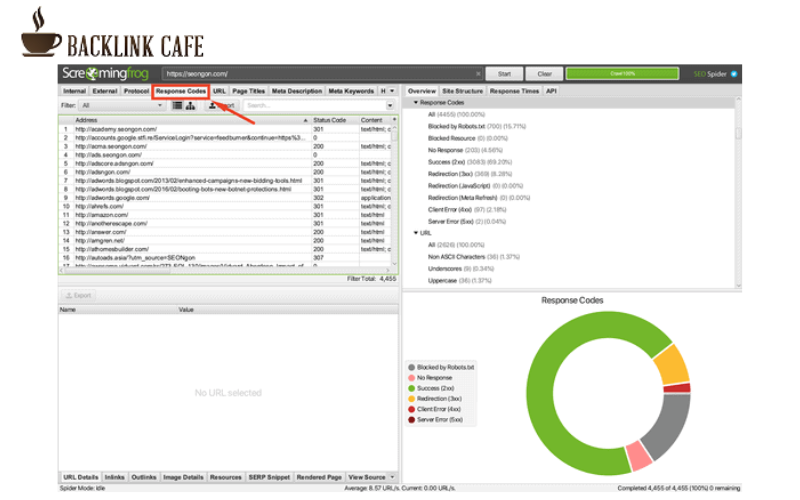Screen dimensions: 800x500
Task: Click Redirection (3xx) legend dot
Action: [x=411, y=399]
